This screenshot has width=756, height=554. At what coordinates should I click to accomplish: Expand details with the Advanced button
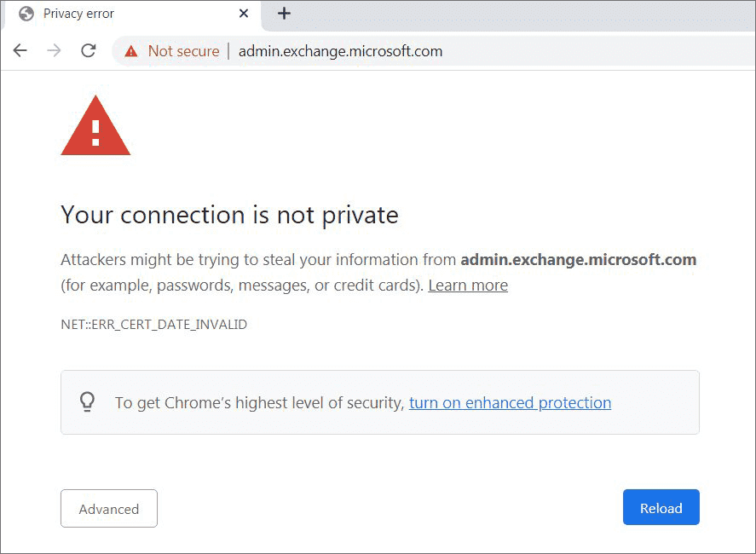109,509
